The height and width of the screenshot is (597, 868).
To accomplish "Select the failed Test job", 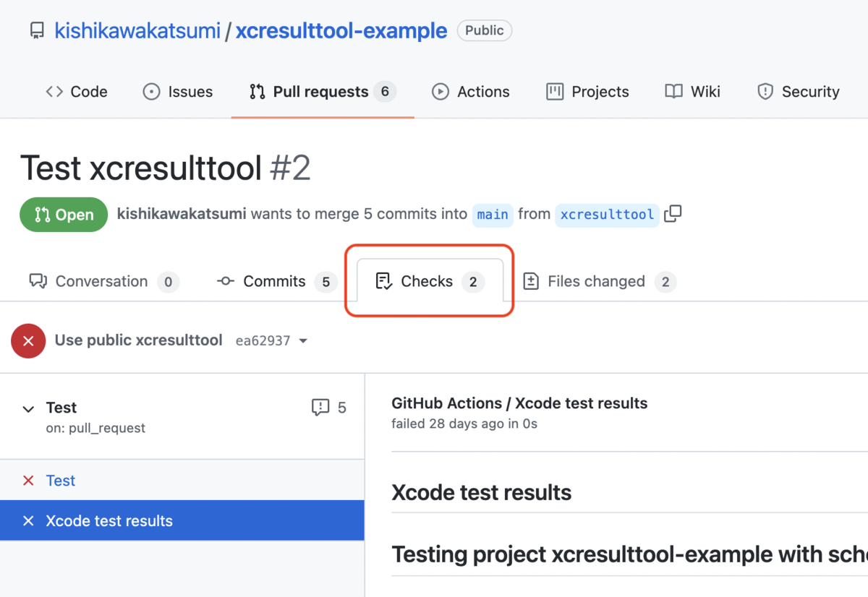I will (182, 481).
